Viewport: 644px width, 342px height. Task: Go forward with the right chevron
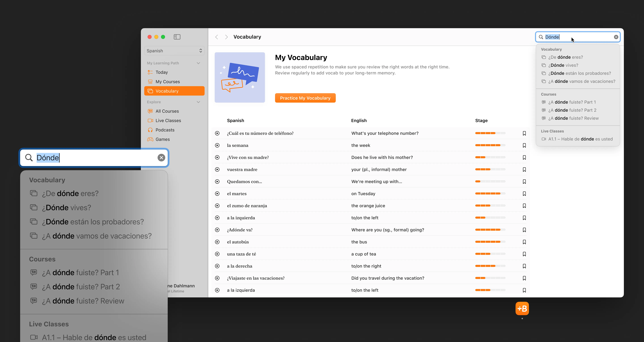click(226, 37)
